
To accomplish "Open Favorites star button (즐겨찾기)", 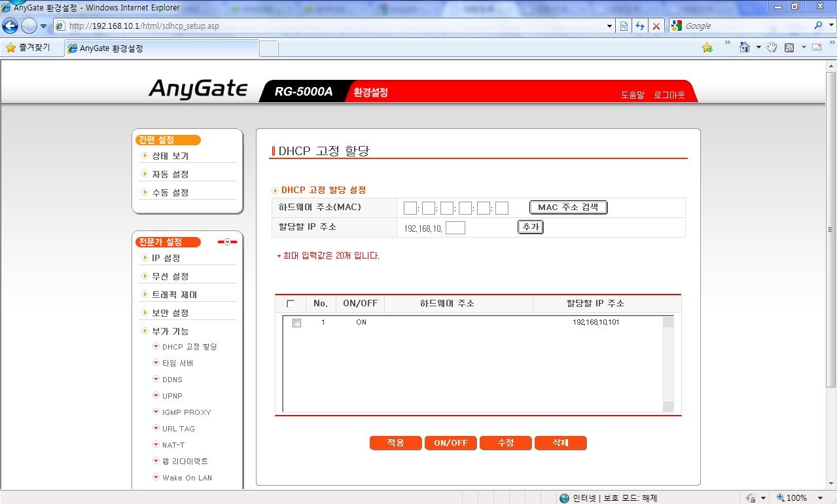I will 27,48.
